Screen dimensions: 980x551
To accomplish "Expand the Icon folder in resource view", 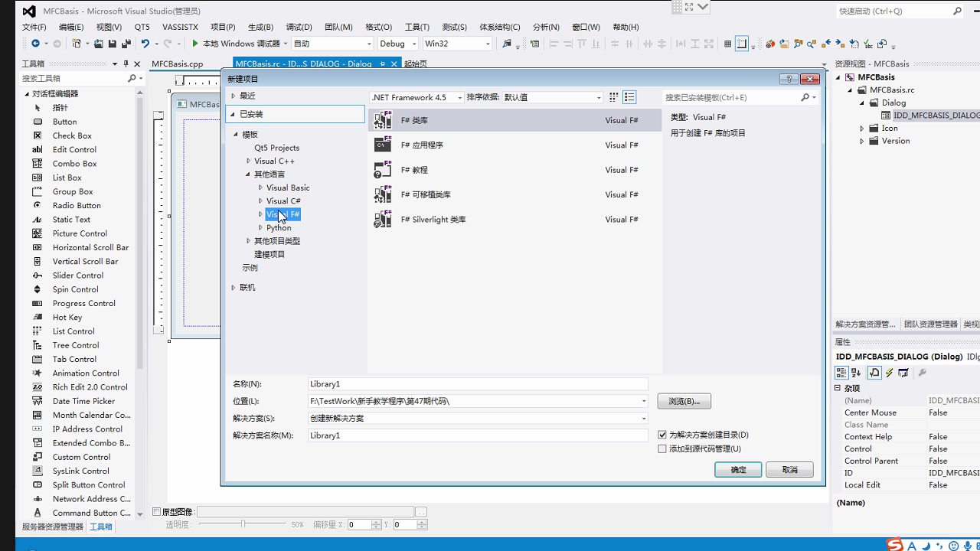I will click(x=862, y=129).
